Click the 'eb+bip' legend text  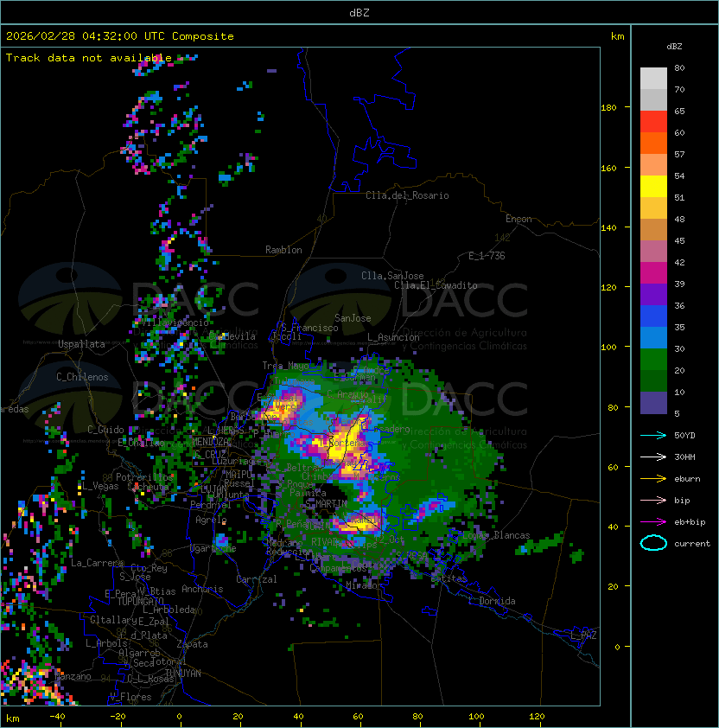click(x=690, y=522)
